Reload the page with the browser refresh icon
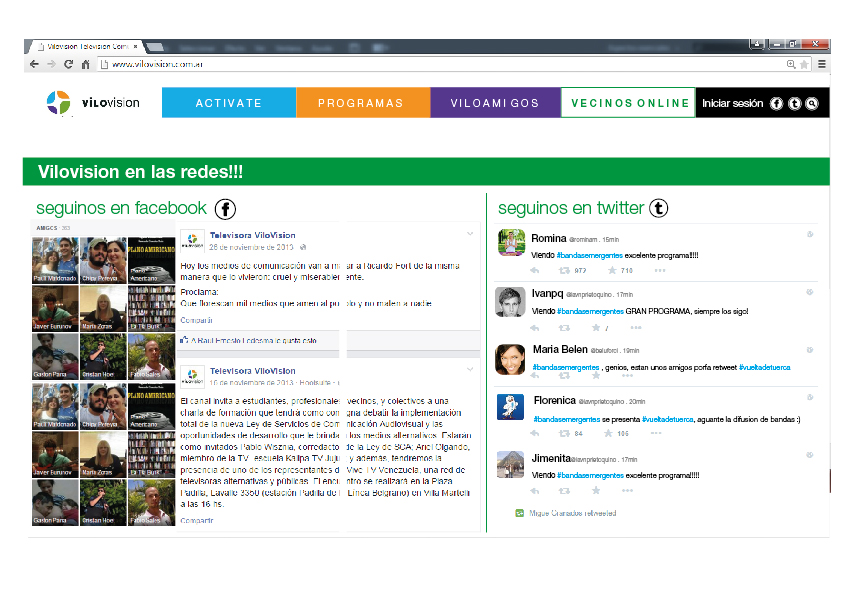The width and height of the screenshot is (843, 596). [x=67, y=63]
